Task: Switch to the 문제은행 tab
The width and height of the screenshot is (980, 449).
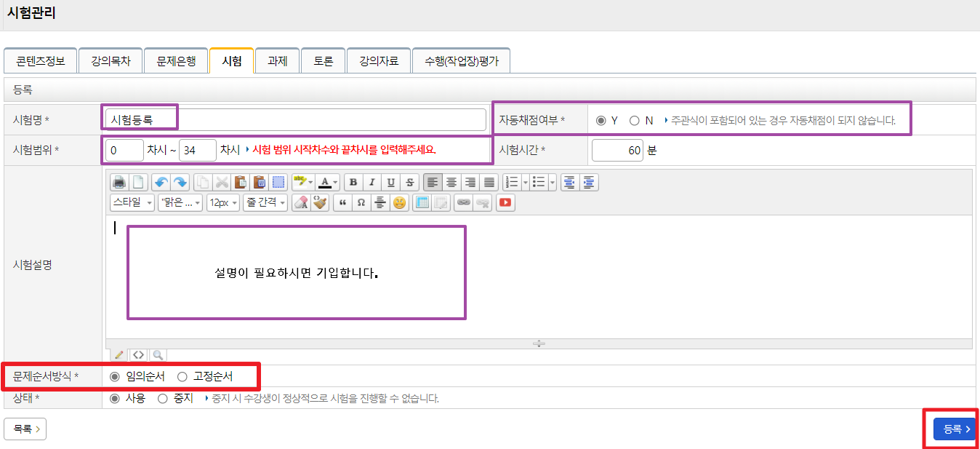Action: 176,61
